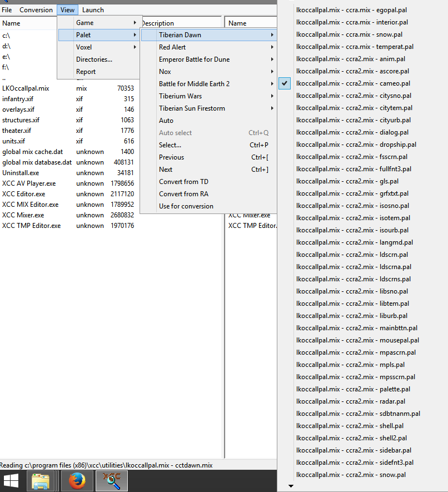Close the View menu
This screenshot has height=492, width=448.
[x=67, y=9]
